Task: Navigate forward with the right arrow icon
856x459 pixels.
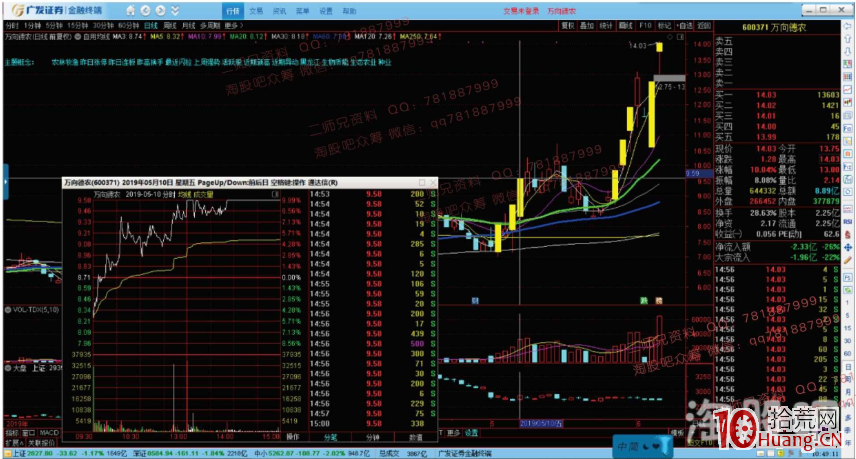Action: 160,10
